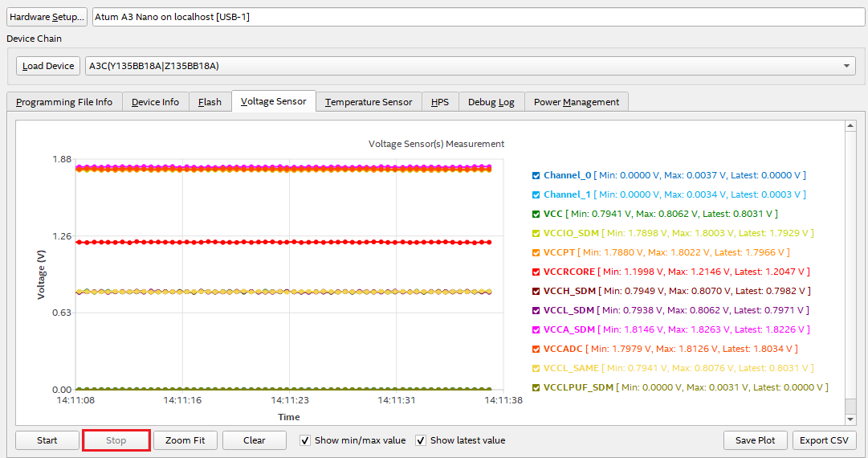
Task: Expand the device chain dropdown
Action: (848, 66)
